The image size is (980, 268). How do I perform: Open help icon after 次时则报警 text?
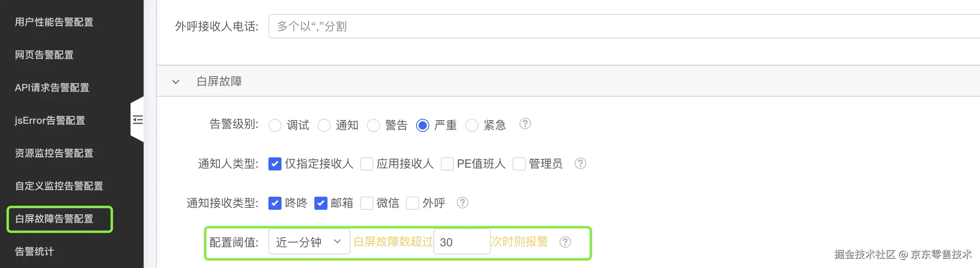[565, 242]
